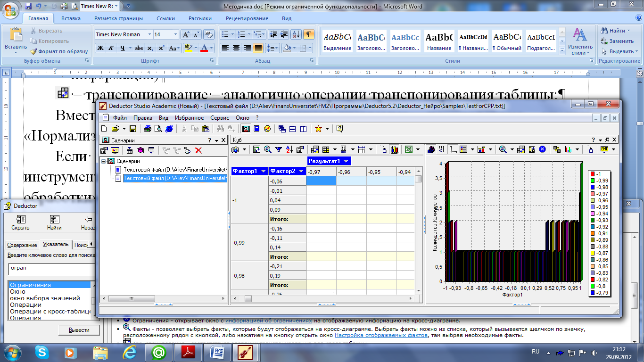This screenshot has width=644, height=362.
Task: Click the EMF export icon in chart toolbar
Action: coord(604,149)
